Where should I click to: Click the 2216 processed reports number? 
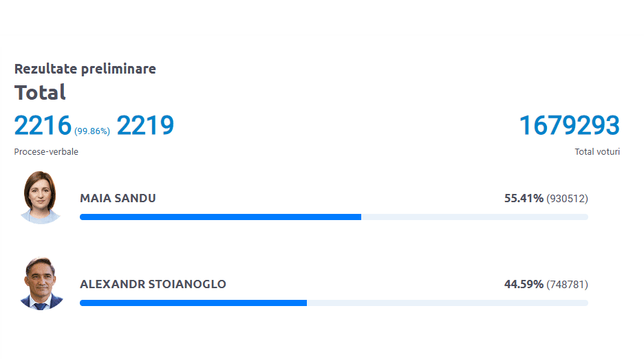[43, 126]
